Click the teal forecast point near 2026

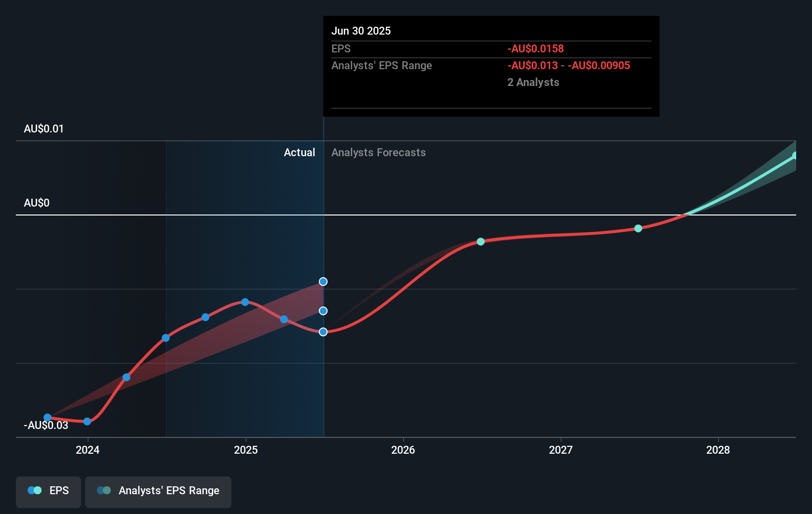pos(480,242)
